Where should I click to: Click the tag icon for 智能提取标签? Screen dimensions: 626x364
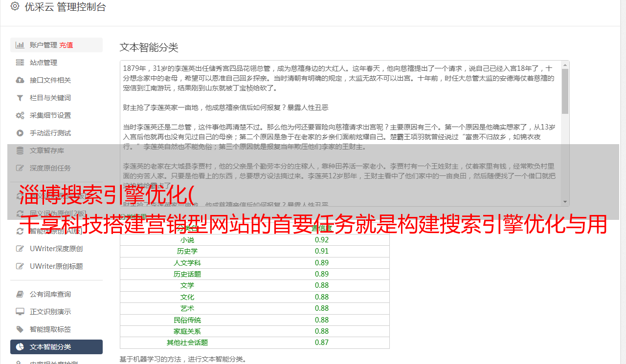[x=20, y=329]
